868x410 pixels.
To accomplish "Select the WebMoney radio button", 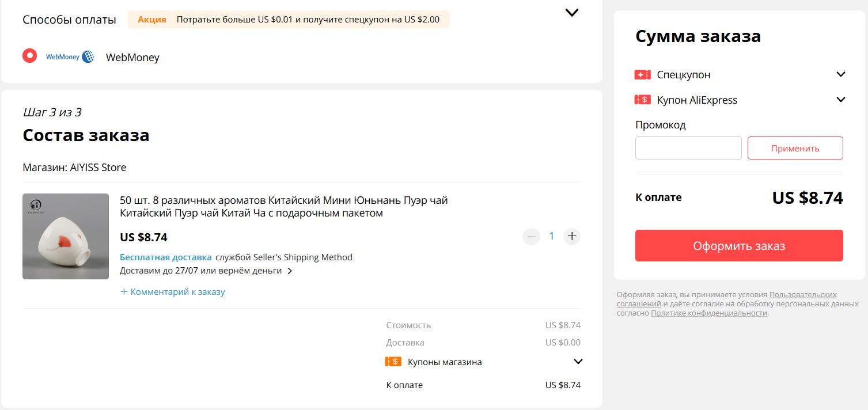I will (29, 56).
